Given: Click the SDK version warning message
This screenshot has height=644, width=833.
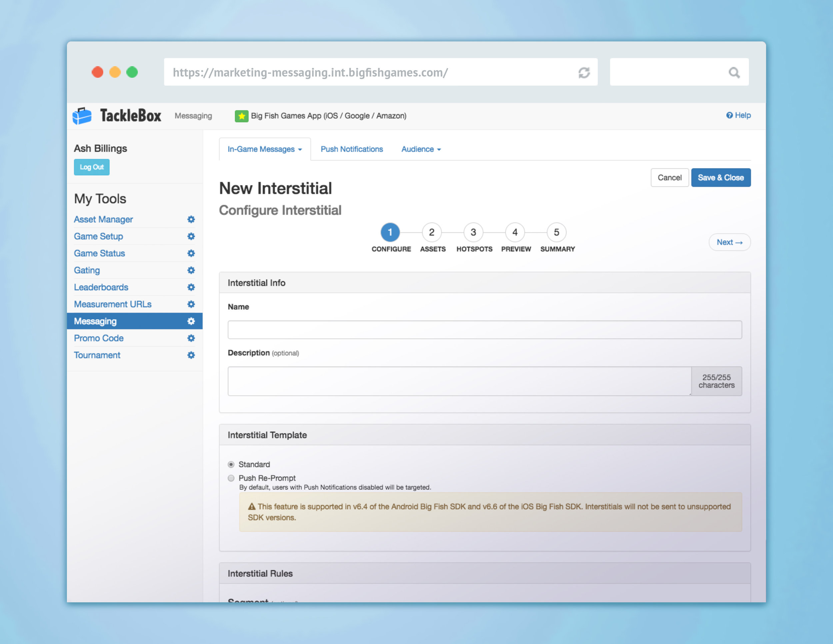Looking at the screenshot, I should pyautogui.click(x=490, y=512).
